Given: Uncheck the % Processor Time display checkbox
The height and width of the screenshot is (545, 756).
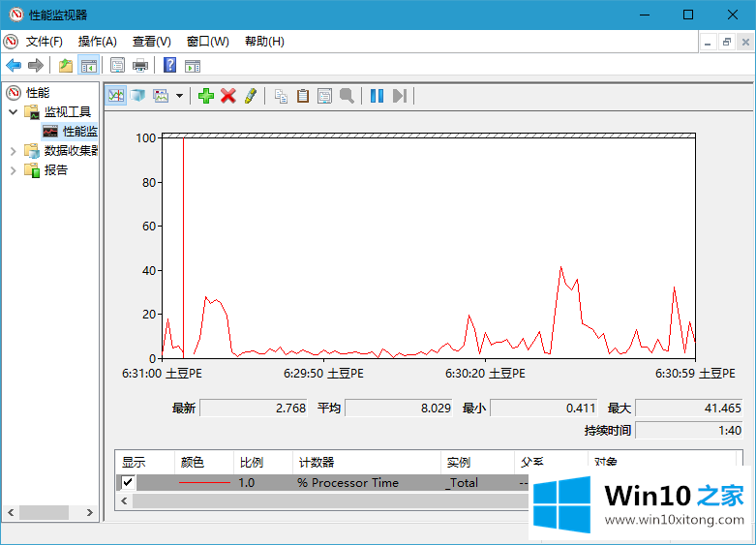Looking at the screenshot, I should click(128, 482).
